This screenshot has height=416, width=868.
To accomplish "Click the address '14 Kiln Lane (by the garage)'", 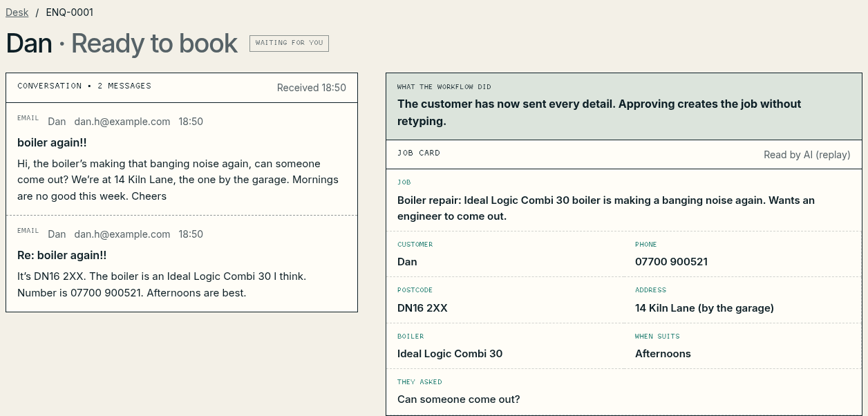I will 704,308.
